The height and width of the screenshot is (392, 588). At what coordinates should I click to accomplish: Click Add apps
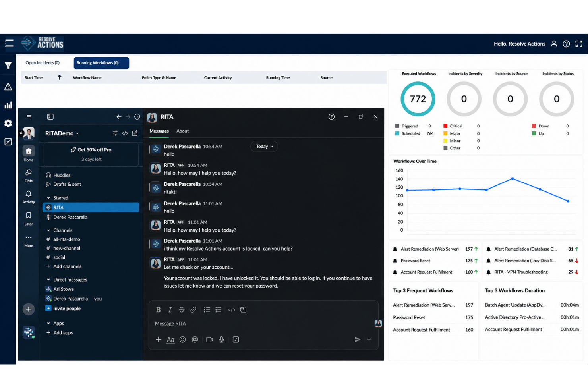(60, 333)
